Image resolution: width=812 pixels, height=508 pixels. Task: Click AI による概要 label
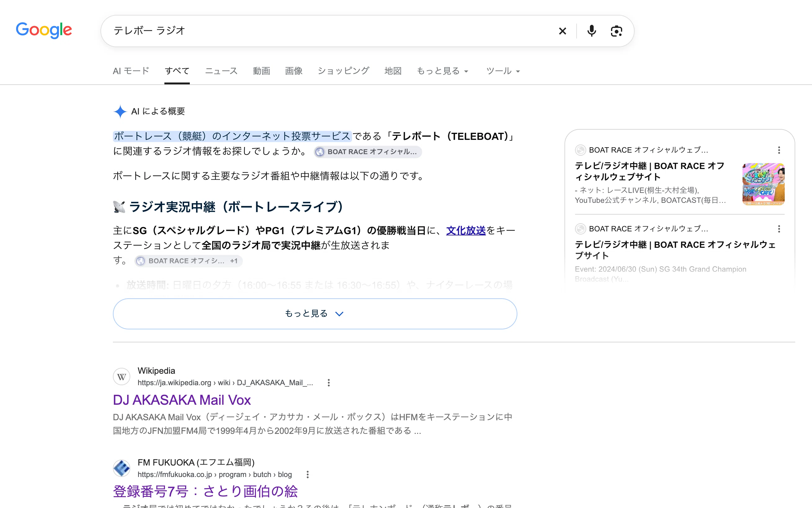[x=158, y=112]
